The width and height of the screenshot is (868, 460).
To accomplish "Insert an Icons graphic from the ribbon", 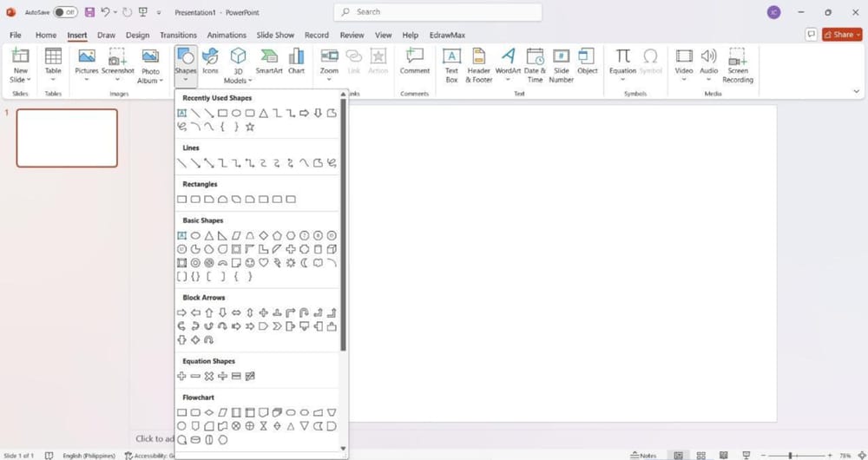I will pyautogui.click(x=210, y=62).
